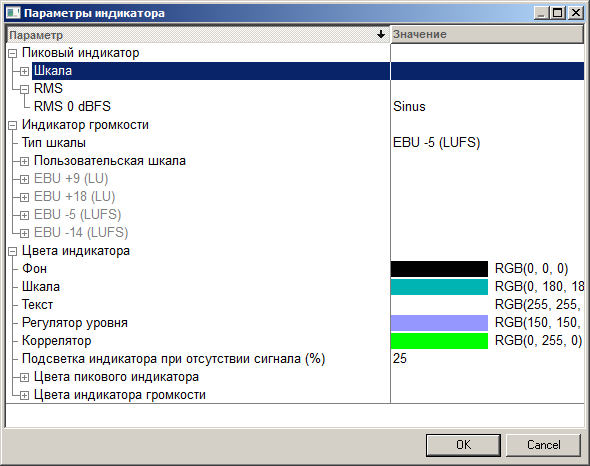590x466 pixels.
Task: Confirm settings with the OK button
Action: coord(463,445)
